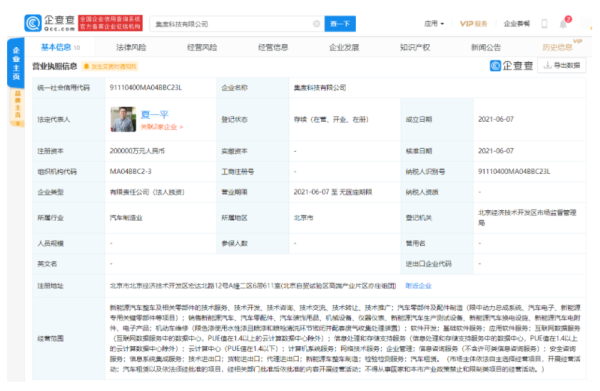The image size is (600, 391).
Task: Switch to 经营信息 tab
Action: pyautogui.click(x=273, y=47)
